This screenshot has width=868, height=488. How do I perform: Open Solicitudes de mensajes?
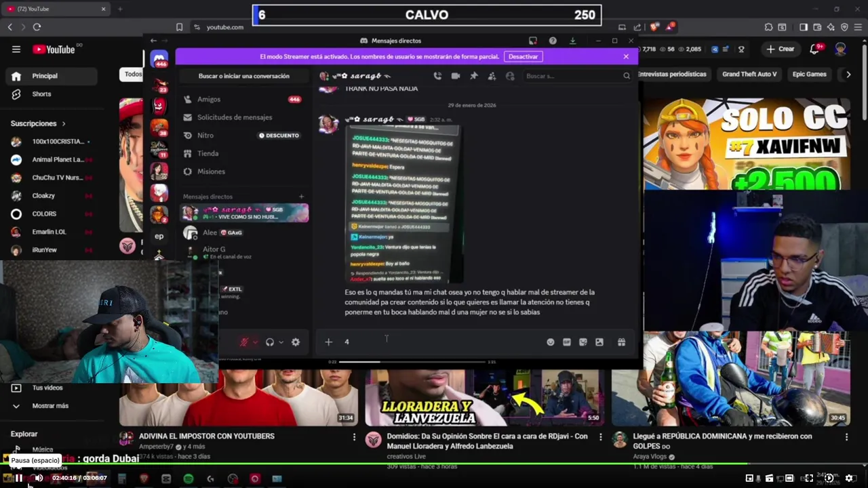point(243,117)
